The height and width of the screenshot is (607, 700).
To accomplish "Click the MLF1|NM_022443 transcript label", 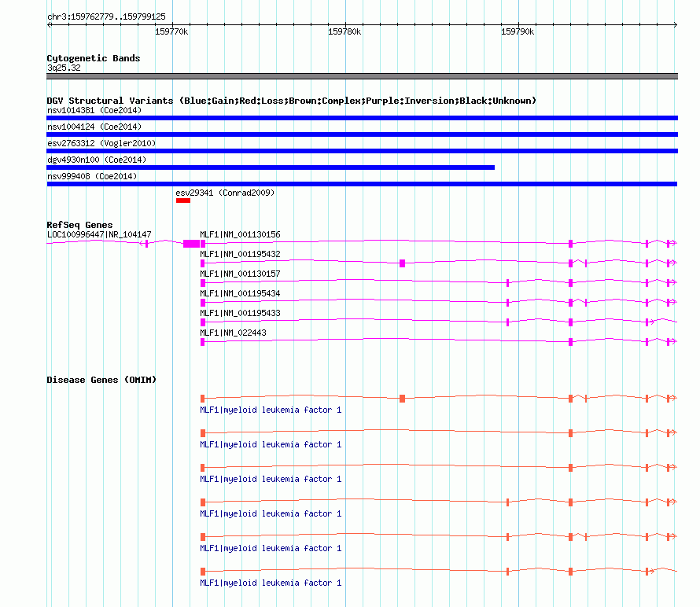I will click(x=233, y=333).
